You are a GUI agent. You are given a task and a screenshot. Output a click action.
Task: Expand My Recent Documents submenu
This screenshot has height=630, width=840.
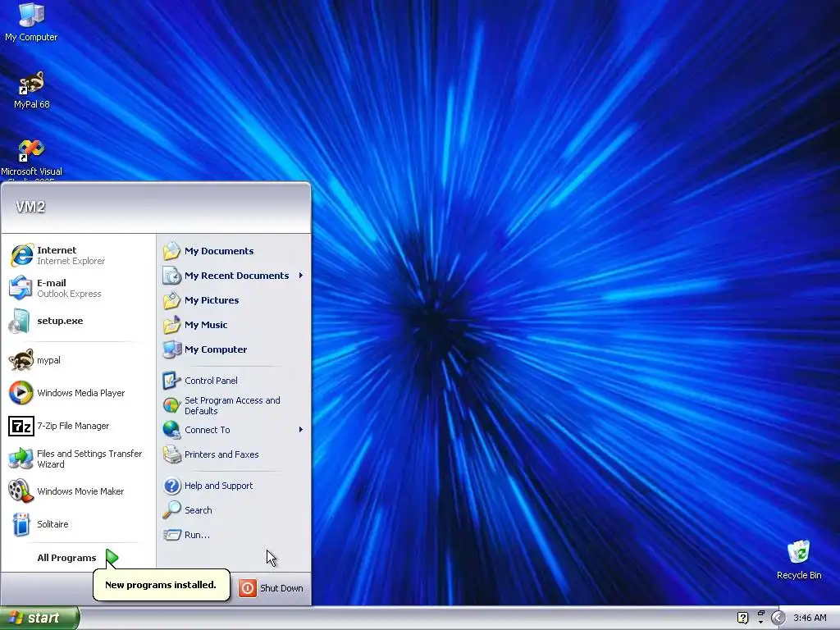click(x=234, y=276)
